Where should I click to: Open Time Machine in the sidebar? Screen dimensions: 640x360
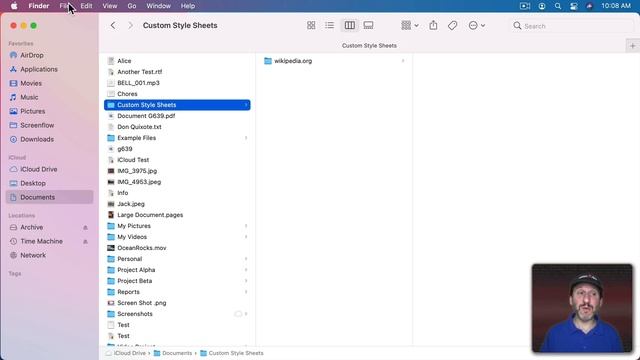(41, 241)
